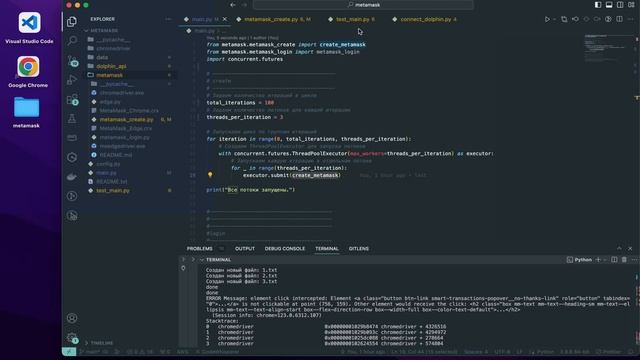Click the Prettier status bar item
The width and height of the screenshot is (640, 360).
[609, 351]
